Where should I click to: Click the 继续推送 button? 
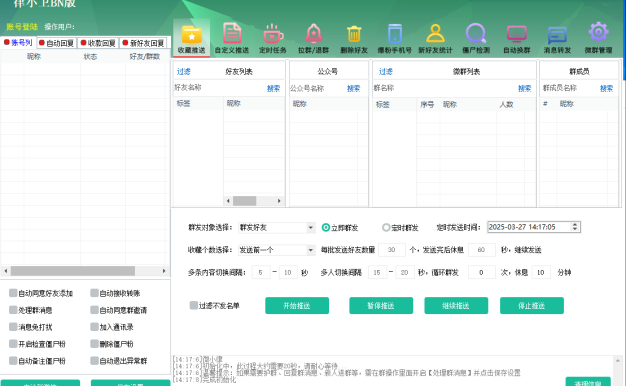coord(456,306)
